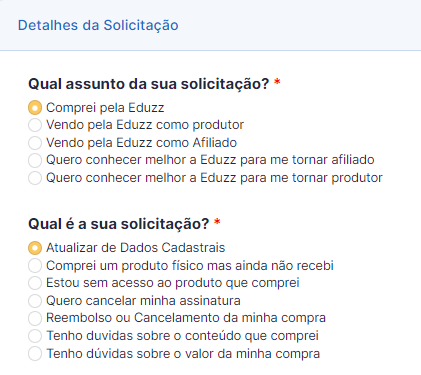Choose 'Vendo pela Eduzz como produtor' option
Screen dimensions: 421x375
point(35,125)
